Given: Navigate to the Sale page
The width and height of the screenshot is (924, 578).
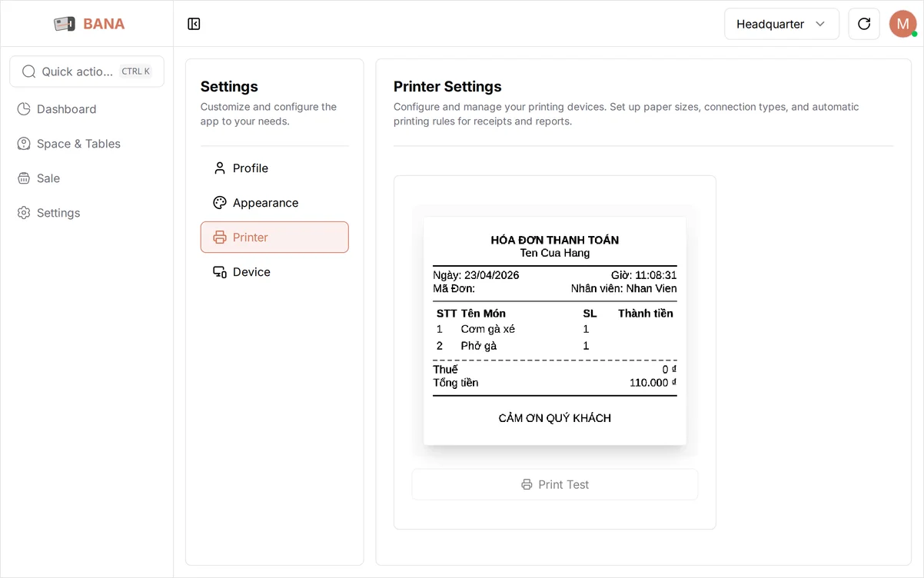Looking at the screenshot, I should coord(87,178).
